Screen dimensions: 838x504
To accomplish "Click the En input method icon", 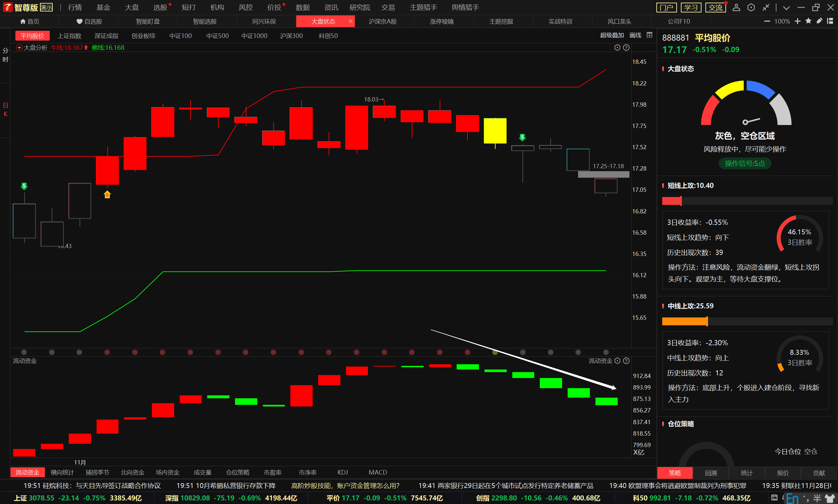I will coord(792,498).
